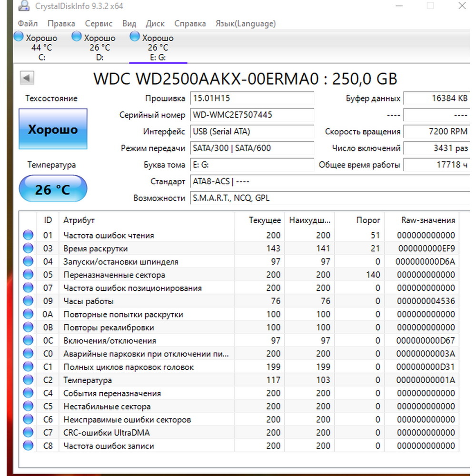Select the Переназначенные сектора attribute name

114,275
